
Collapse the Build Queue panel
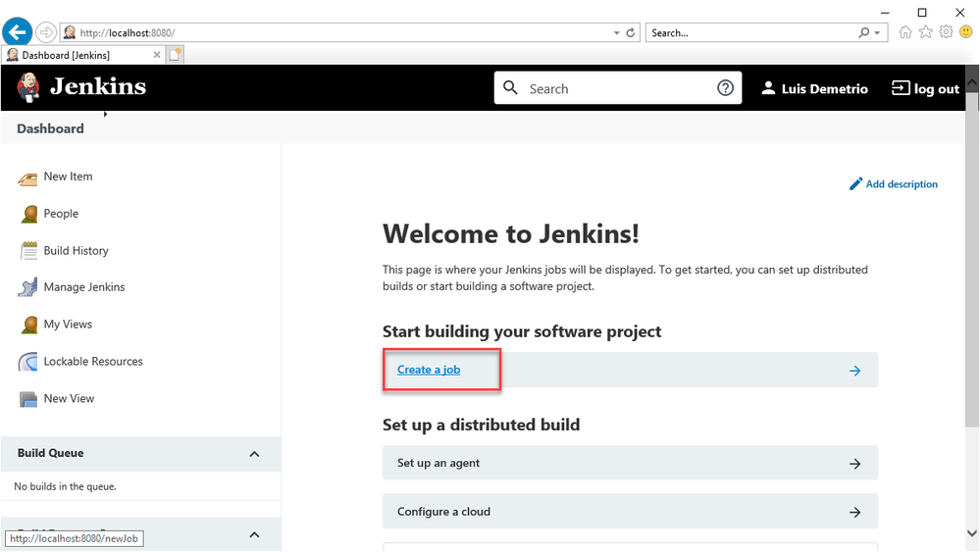coord(254,454)
